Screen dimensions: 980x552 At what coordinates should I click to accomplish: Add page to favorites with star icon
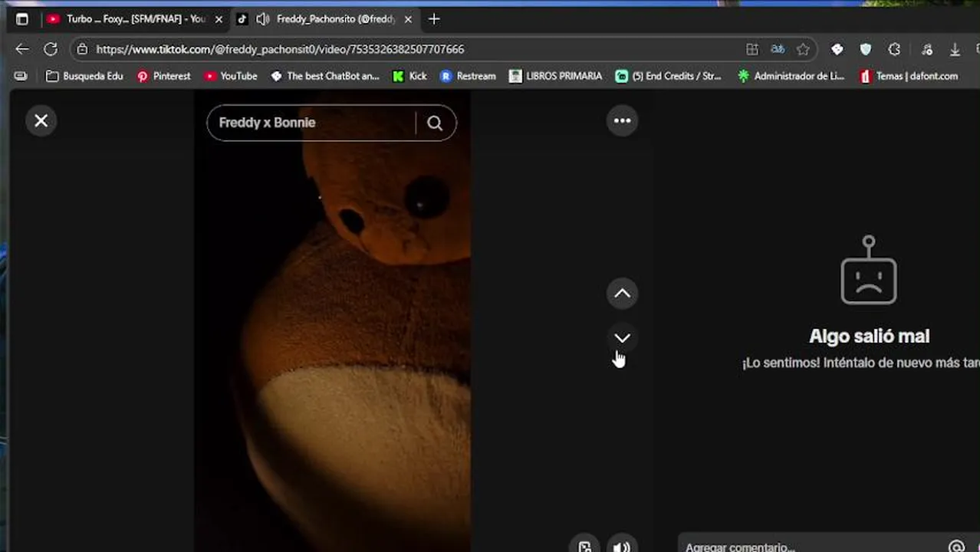tap(803, 49)
